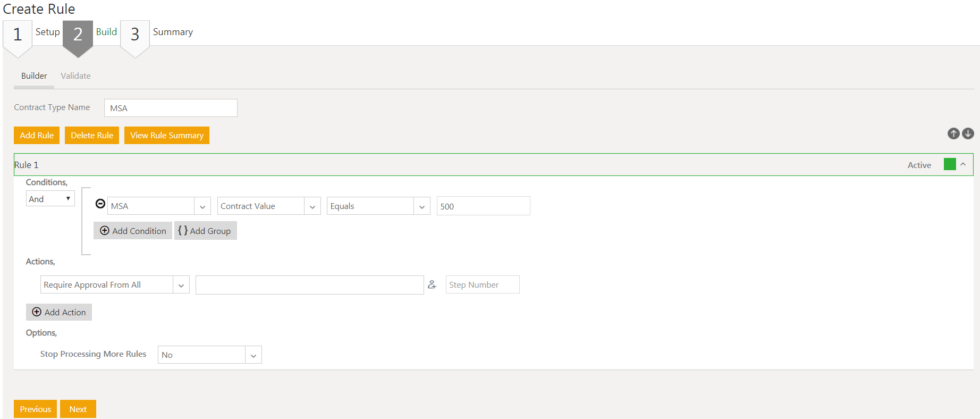Collapse the Rule 1 panel

pyautogui.click(x=963, y=164)
